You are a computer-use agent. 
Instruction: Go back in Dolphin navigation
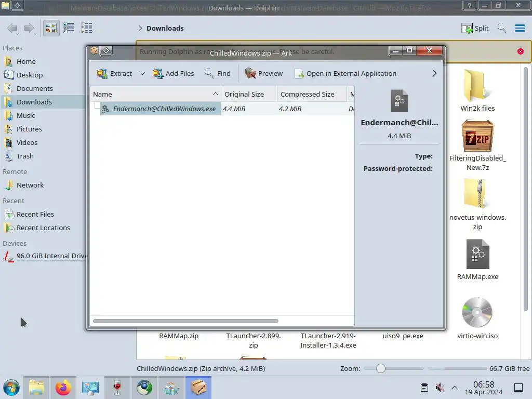(12, 28)
